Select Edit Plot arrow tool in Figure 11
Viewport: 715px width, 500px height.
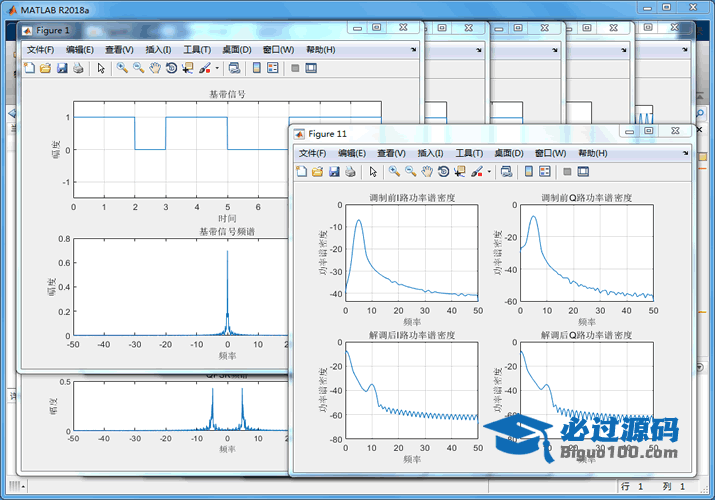click(x=372, y=172)
